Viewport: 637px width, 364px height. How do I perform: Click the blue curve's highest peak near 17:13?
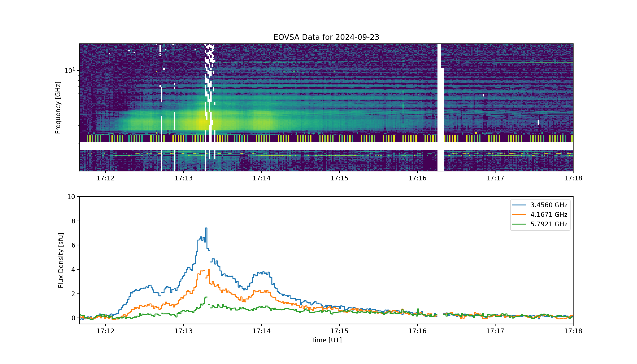pos(206,228)
